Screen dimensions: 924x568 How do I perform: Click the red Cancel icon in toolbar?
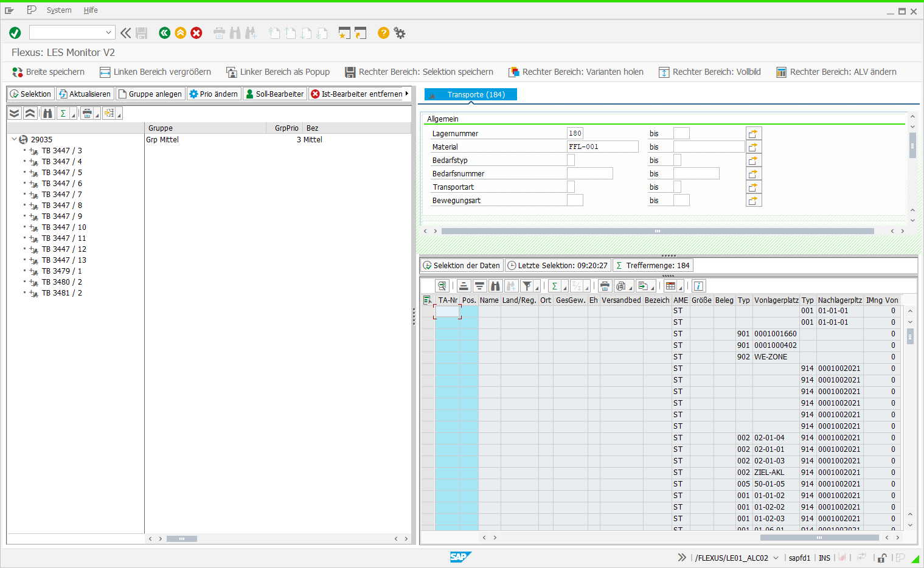(x=196, y=33)
